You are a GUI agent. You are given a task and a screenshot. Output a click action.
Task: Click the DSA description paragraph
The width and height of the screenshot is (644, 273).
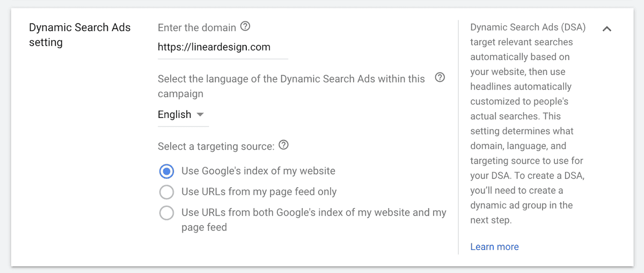pos(528,123)
